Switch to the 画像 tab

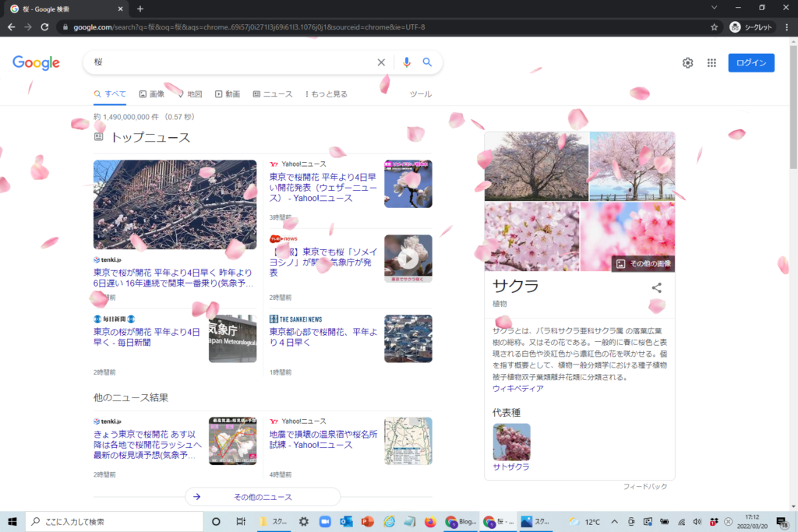[152, 94]
